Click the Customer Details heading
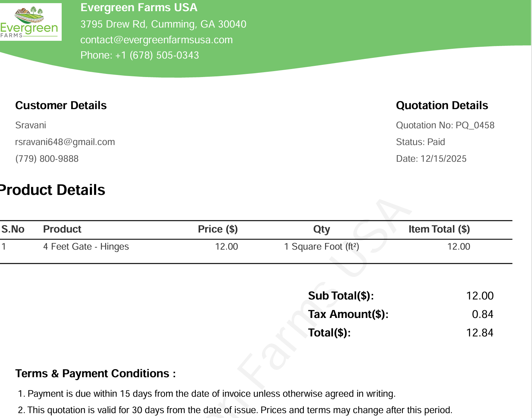 click(61, 105)
